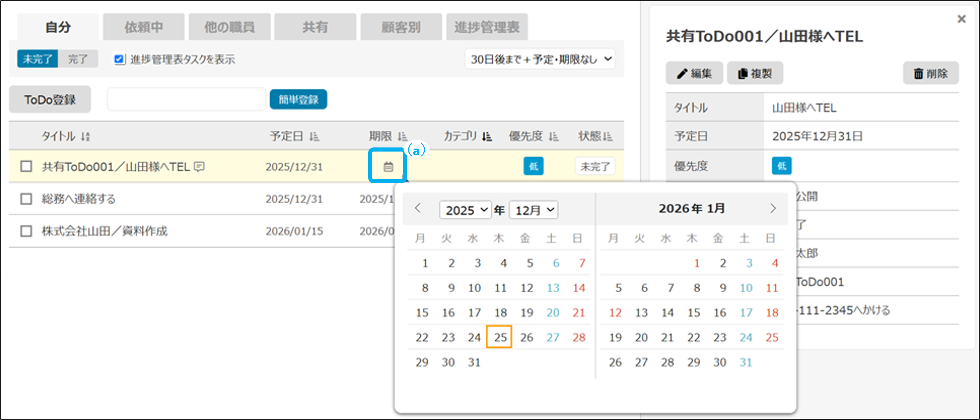This screenshot has height=420, width=980.
Task: Click the 低 priority badge in row
Action: [x=533, y=166]
